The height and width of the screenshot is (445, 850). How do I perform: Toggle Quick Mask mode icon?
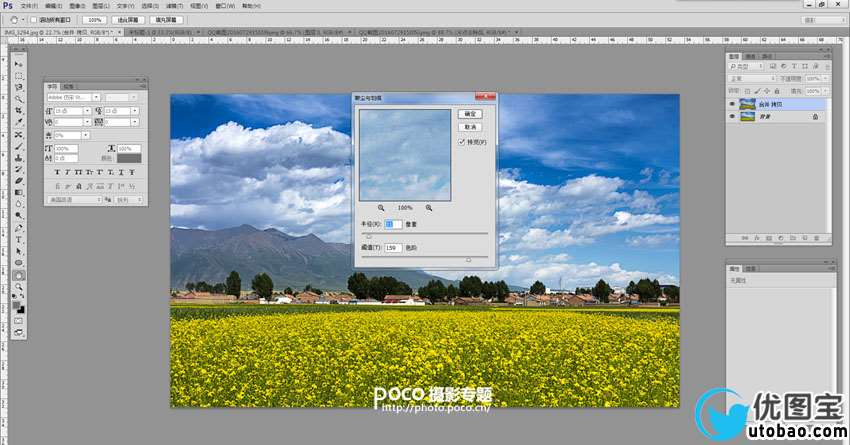(18, 321)
